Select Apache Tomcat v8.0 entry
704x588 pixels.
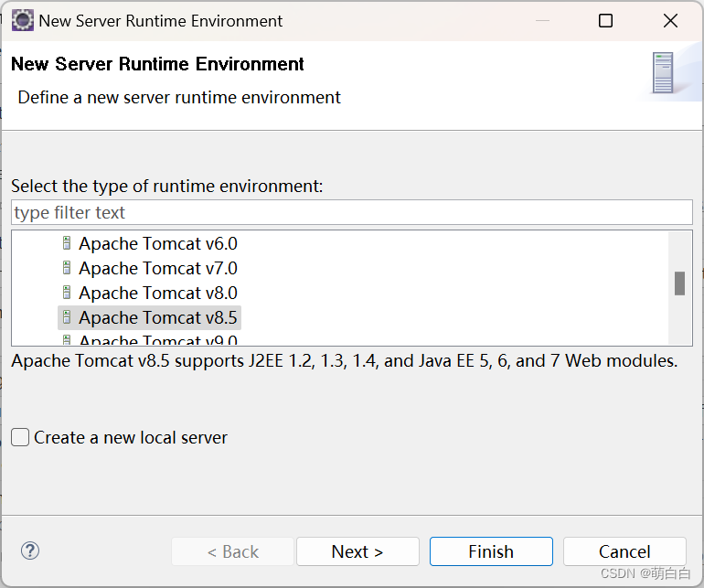pyautogui.click(x=157, y=293)
